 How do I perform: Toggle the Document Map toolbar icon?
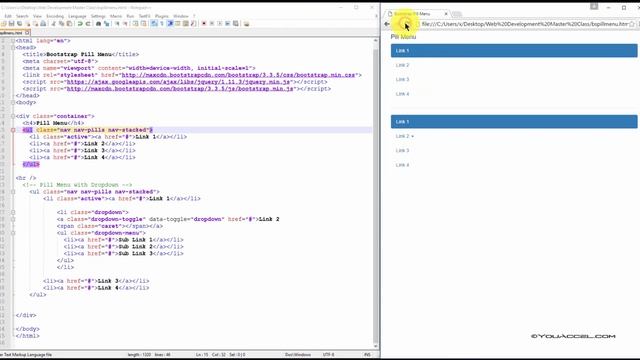point(186,24)
